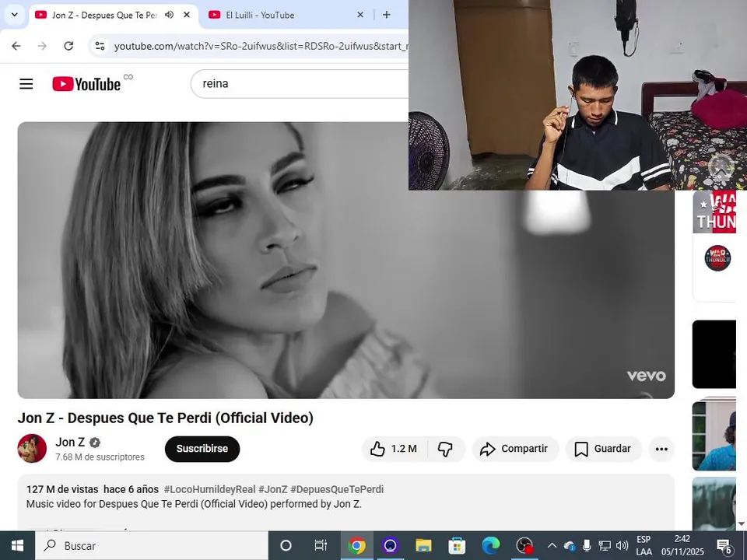
Task: Open Cortana circle icon on taskbar
Action: click(286, 546)
